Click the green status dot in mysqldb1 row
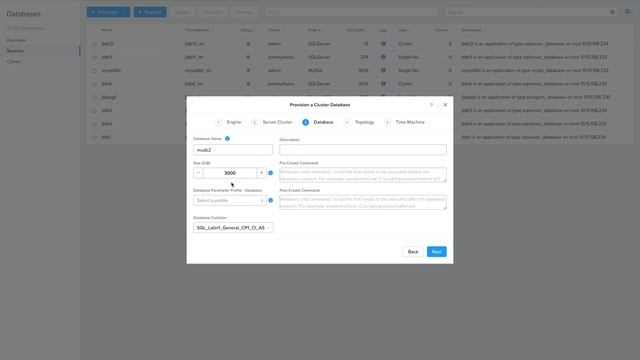Screen dimensions: 640x360 pyautogui.click(x=248, y=70)
